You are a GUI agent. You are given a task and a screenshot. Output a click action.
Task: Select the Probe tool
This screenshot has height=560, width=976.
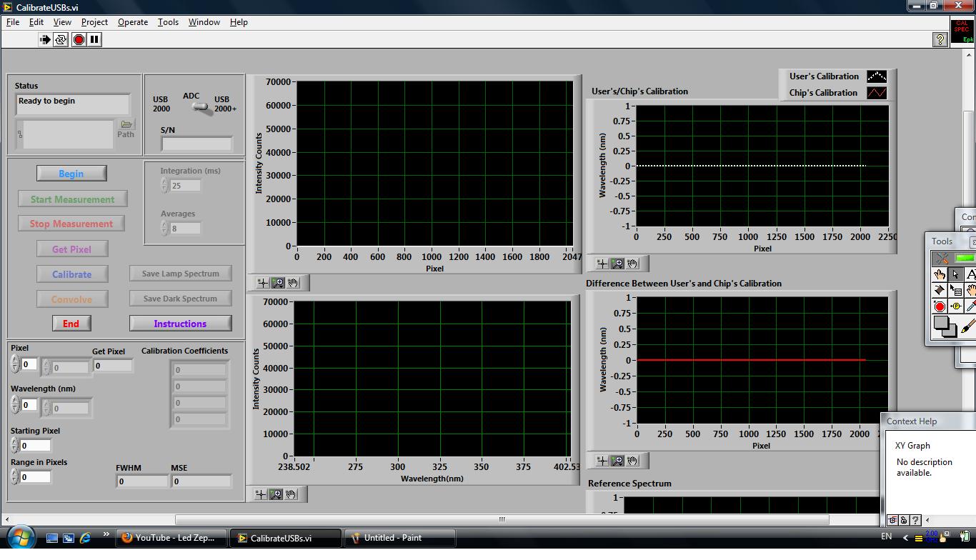955,306
